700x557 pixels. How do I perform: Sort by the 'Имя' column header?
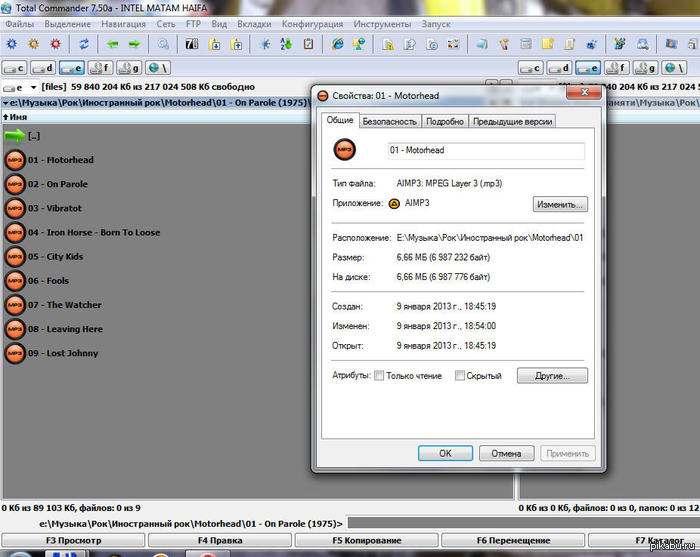pos(18,117)
